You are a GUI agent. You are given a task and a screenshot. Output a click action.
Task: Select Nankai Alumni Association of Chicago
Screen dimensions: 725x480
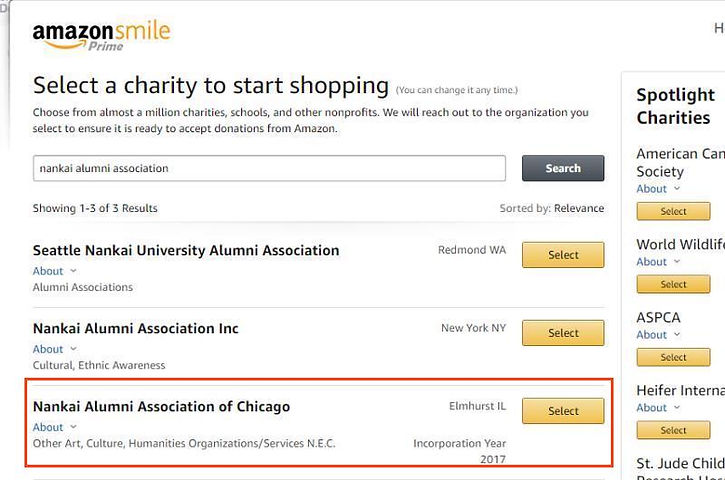point(563,411)
